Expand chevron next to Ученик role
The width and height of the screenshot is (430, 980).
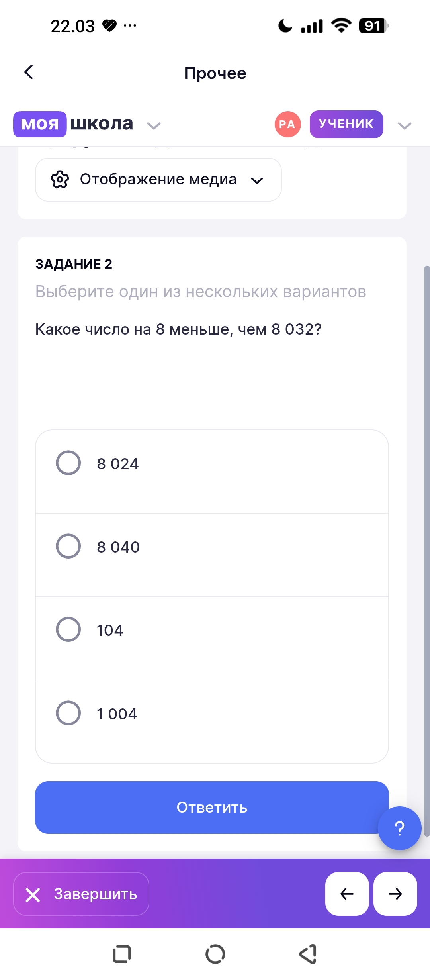pyautogui.click(x=405, y=126)
